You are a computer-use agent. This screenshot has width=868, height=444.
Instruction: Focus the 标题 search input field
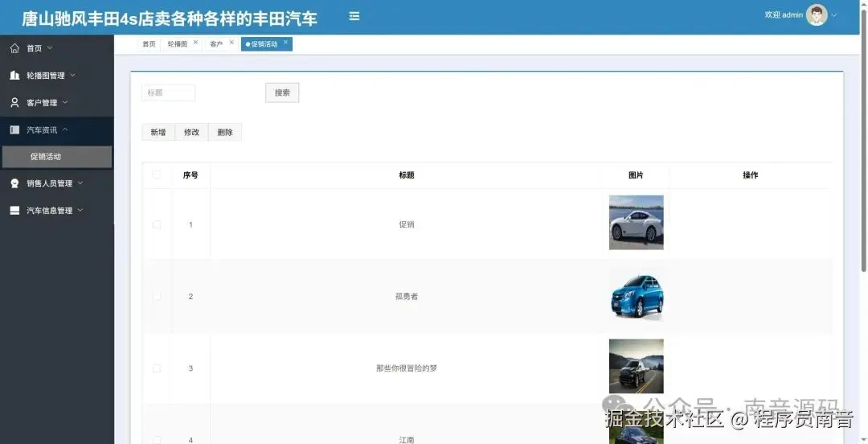coord(168,92)
